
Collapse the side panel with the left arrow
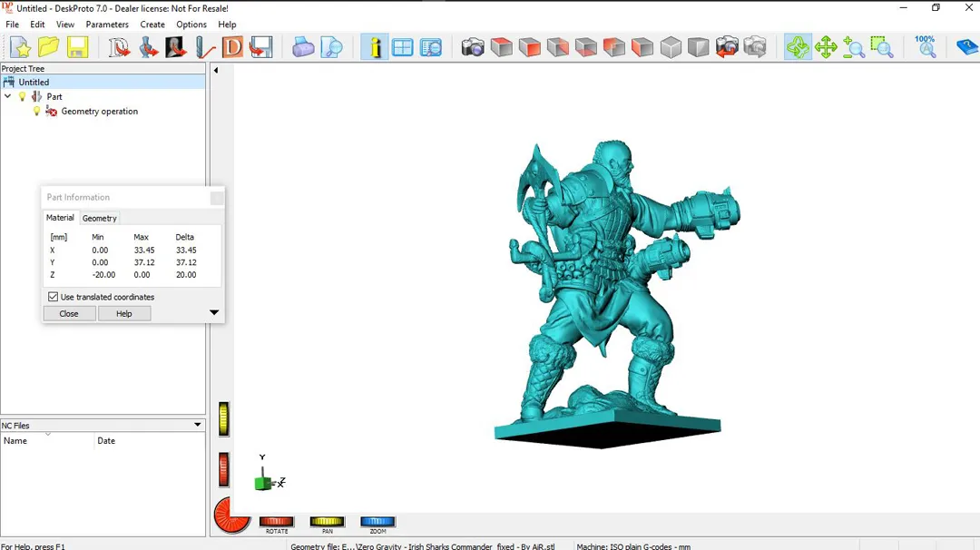coord(216,70)
